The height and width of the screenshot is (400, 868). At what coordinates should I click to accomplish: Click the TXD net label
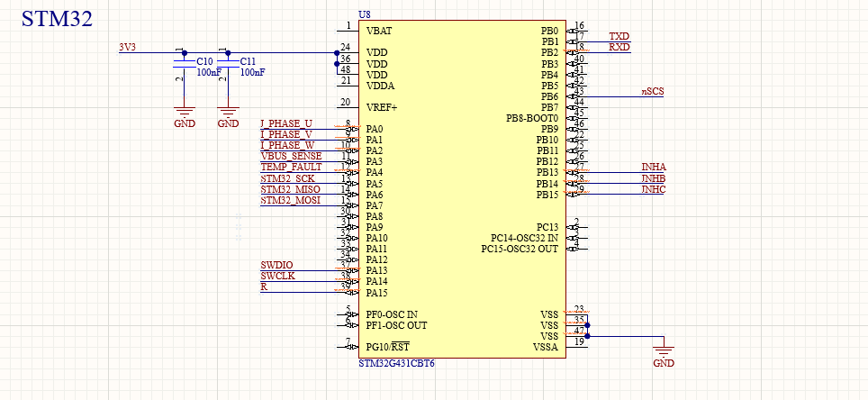619,37
